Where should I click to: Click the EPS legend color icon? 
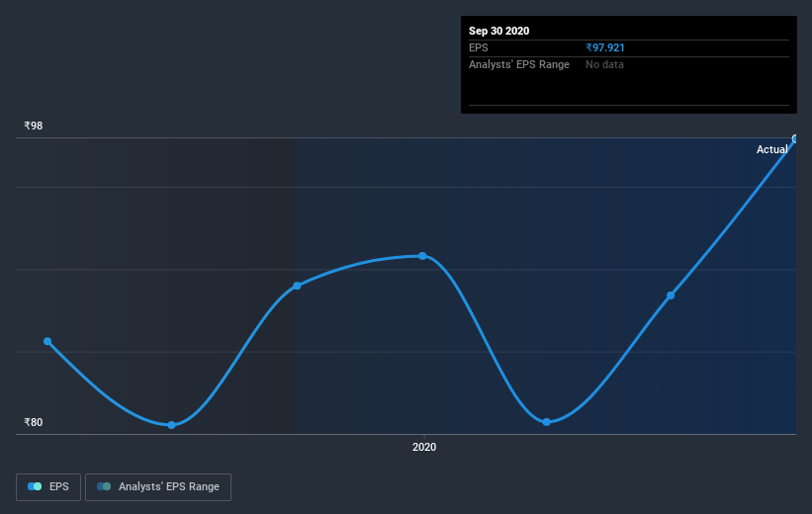[x=35, y=486]
